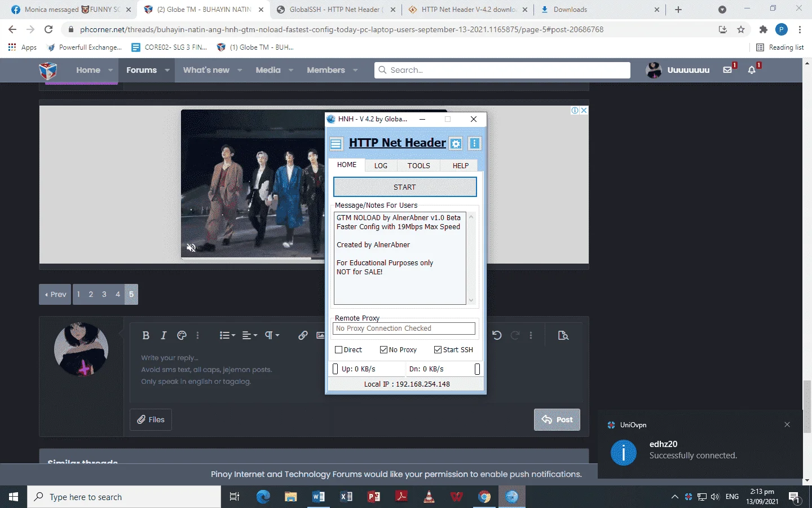Click the HTTP Net Header title link

click(x=398, y=143)
